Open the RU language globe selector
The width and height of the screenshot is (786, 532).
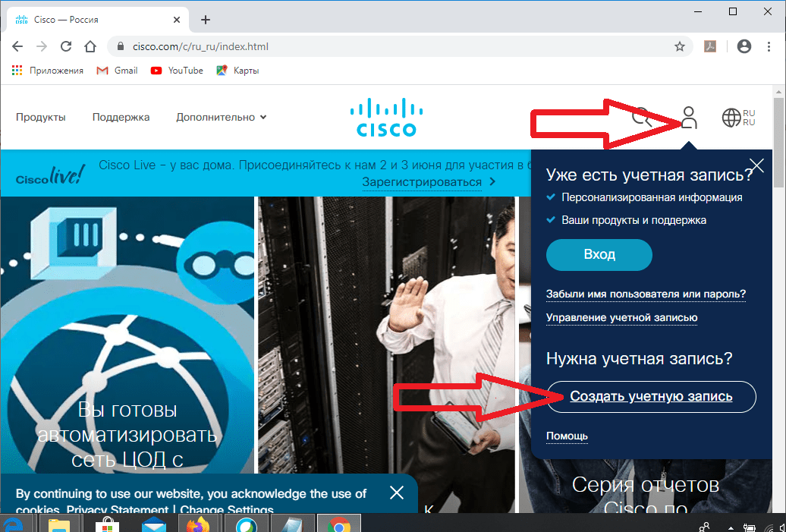pyautogui.click(x=738, y=118)
